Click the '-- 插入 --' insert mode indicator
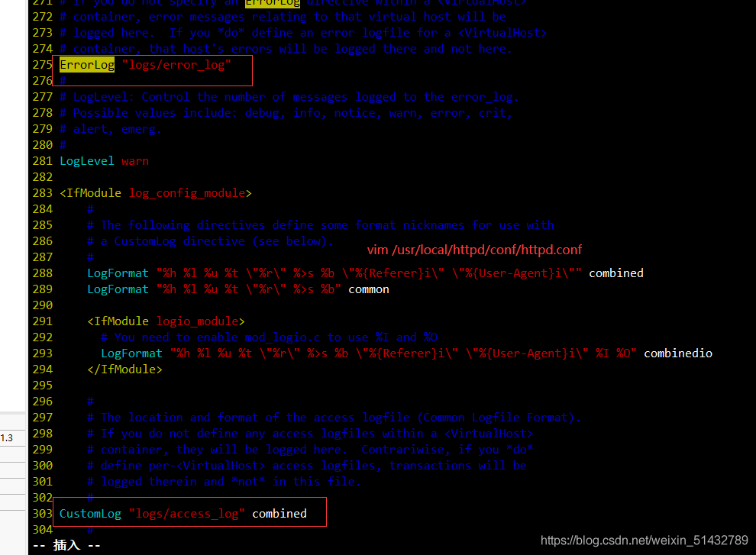 pos(66,545)
